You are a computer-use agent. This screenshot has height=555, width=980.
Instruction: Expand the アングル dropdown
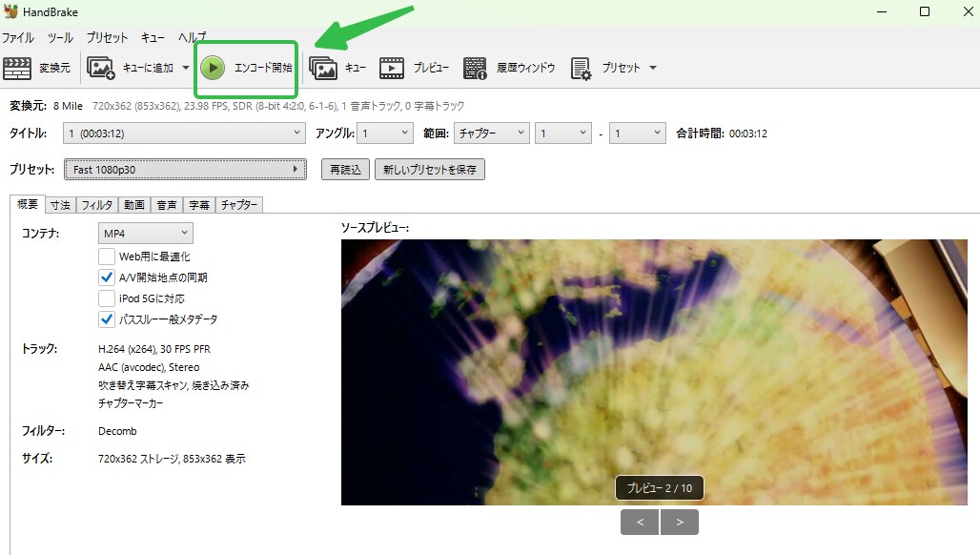(x=385, y=134)
